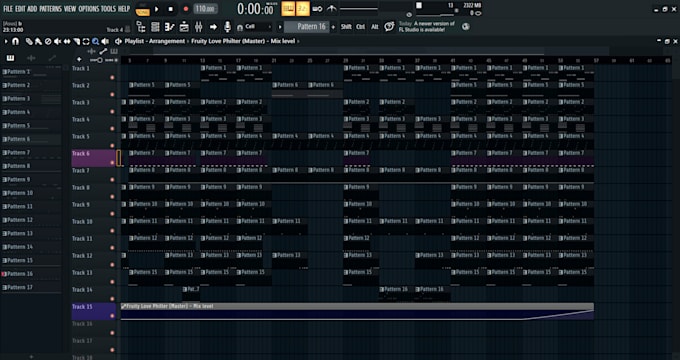The height and width of the screenshot is (360, 680).
Task: Show piano patterns tab in the picker panel
Action: (x=10, y=58)
